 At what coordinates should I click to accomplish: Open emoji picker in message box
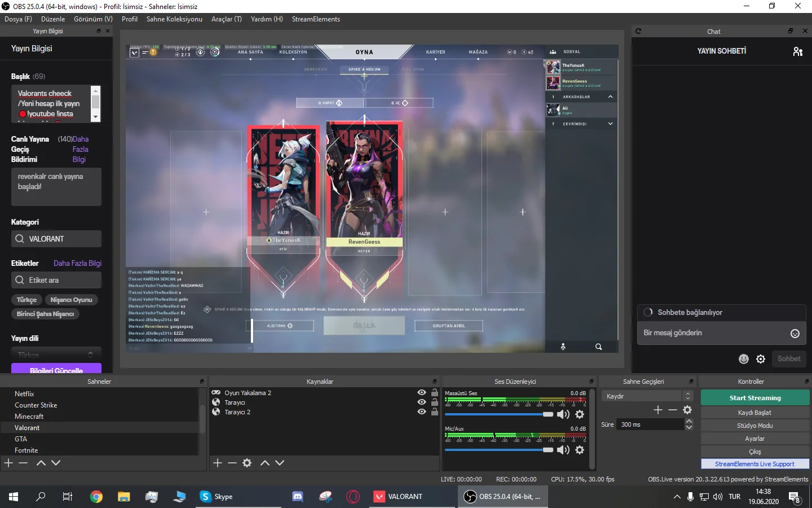click(x=795, y=334)
